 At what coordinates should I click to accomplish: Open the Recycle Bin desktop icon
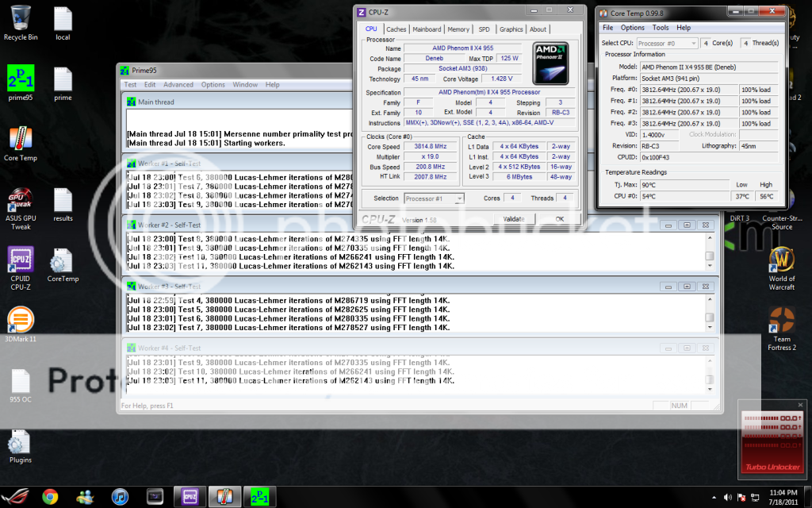click(x=21, y=23)
